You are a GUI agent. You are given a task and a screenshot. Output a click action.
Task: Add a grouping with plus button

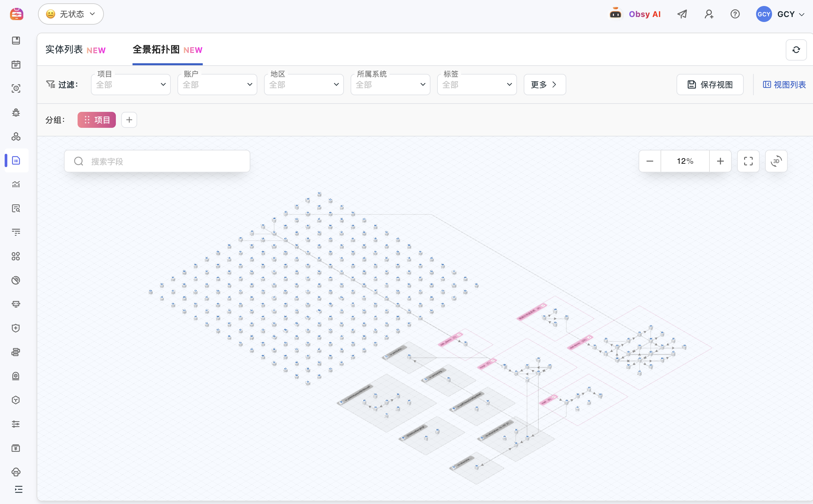pyautogui.click(x=129, y=120)
